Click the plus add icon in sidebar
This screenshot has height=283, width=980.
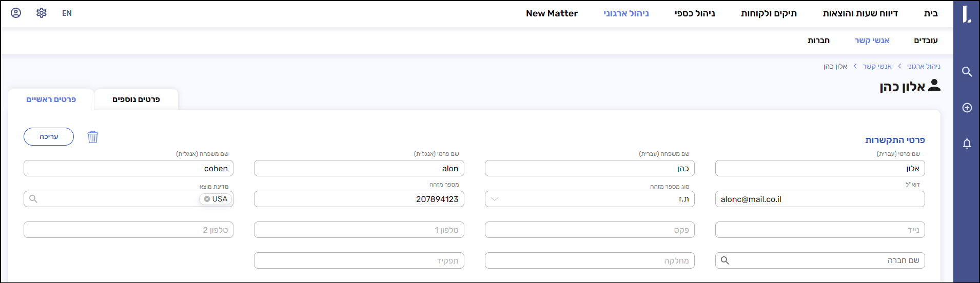coord(967,108)
